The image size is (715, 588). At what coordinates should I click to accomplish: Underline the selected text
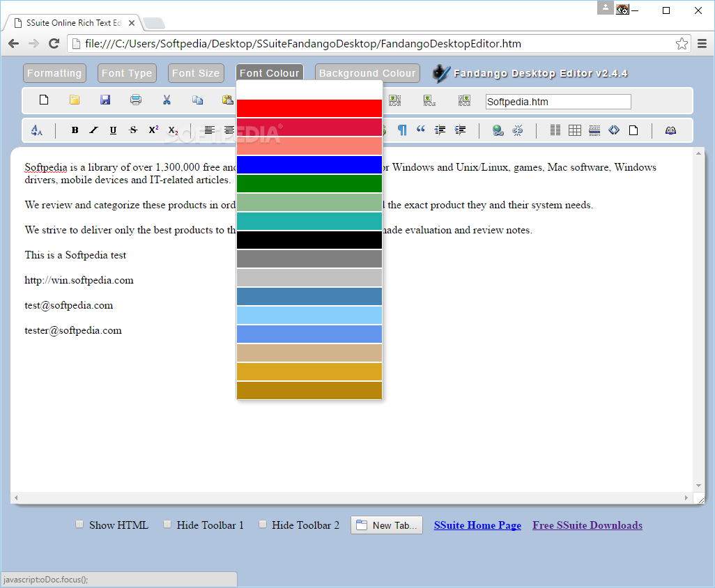(113, 130)
